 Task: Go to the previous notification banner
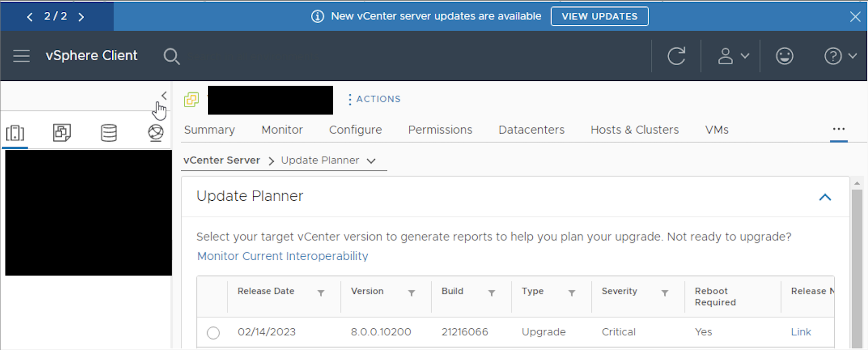coord(30,17)
